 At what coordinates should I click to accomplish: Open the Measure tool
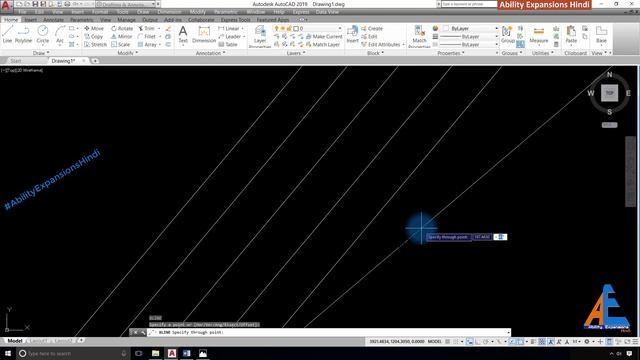pyautogui.click(x=539, y=34)
